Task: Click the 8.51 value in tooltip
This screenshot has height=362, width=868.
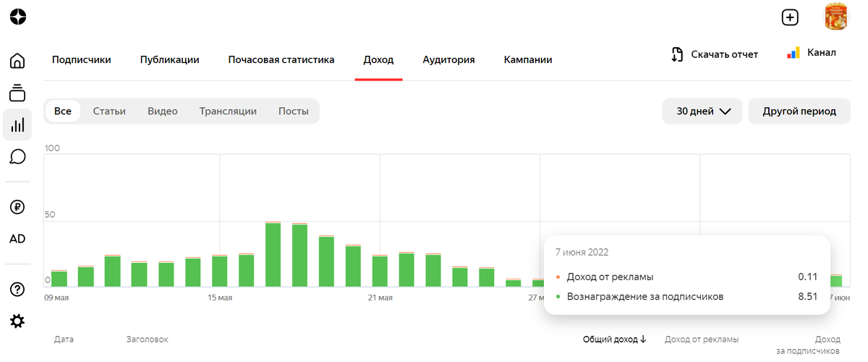Action: point(808,297)
